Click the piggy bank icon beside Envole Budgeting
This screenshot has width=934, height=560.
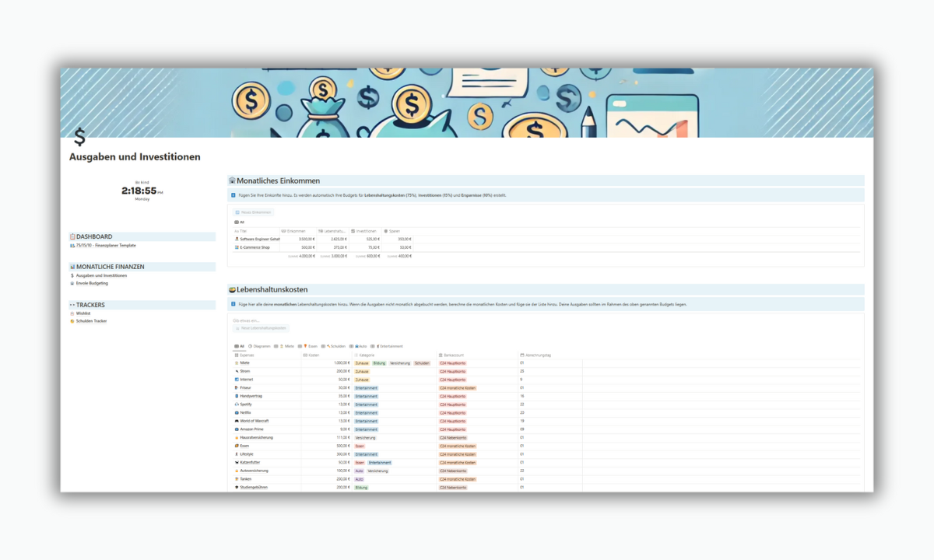point(72,283)
